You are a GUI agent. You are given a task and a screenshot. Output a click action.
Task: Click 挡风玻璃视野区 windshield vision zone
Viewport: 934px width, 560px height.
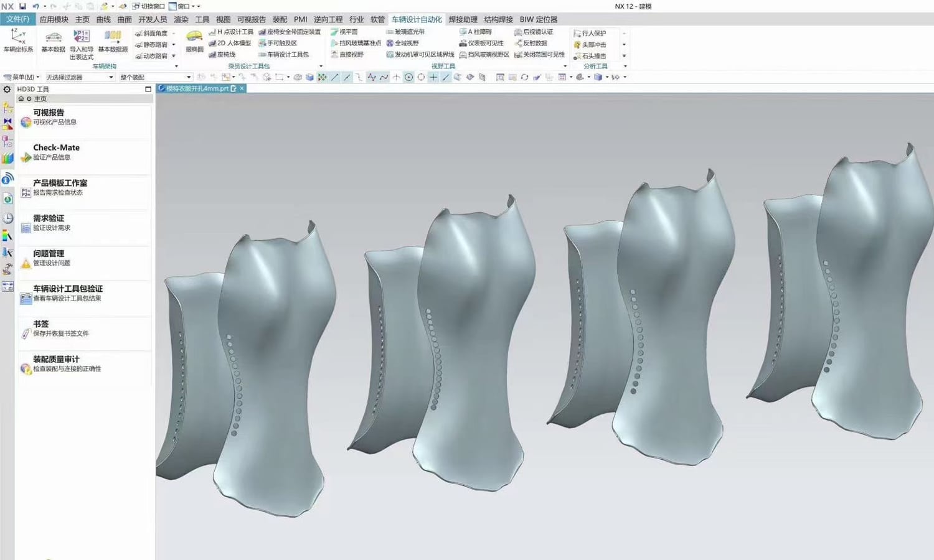pyautogui.click(x=484, y=54)
